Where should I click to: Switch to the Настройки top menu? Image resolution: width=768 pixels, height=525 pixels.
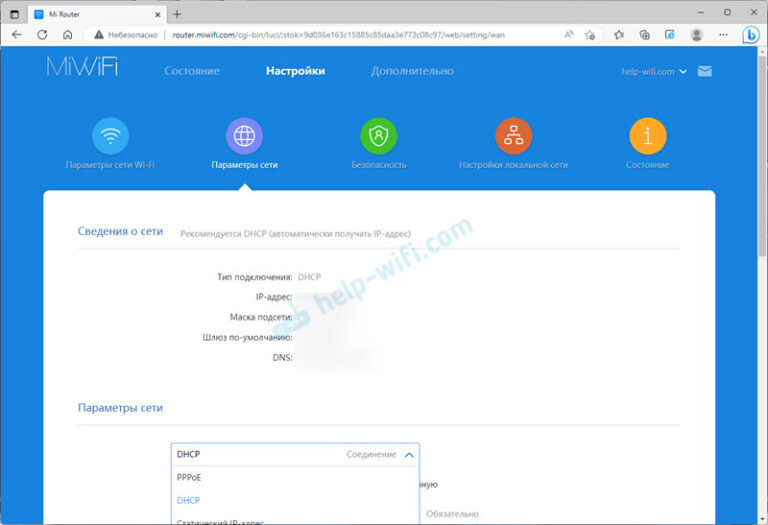tap(295, 71)
